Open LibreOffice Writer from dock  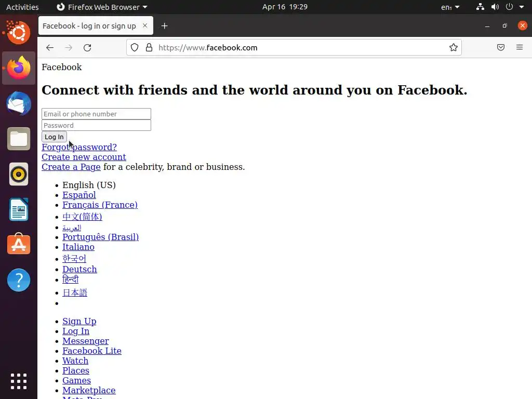[x=19, y=210]
